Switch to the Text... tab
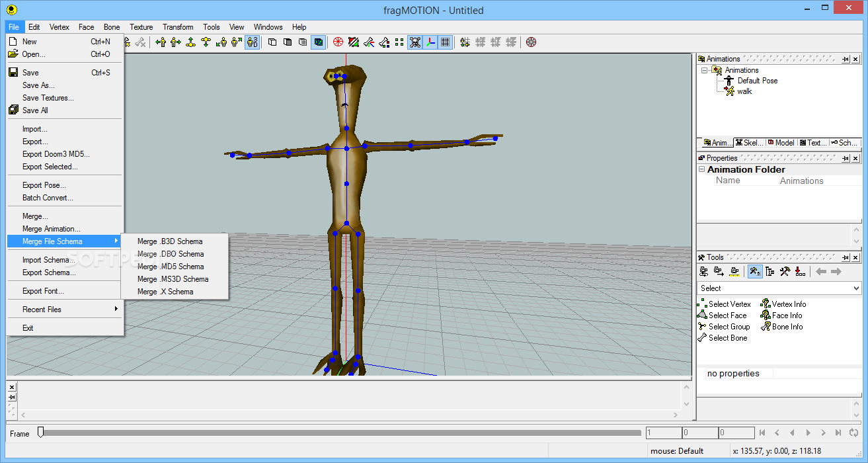This screenshot has width=868, height=463. [812, 143]
